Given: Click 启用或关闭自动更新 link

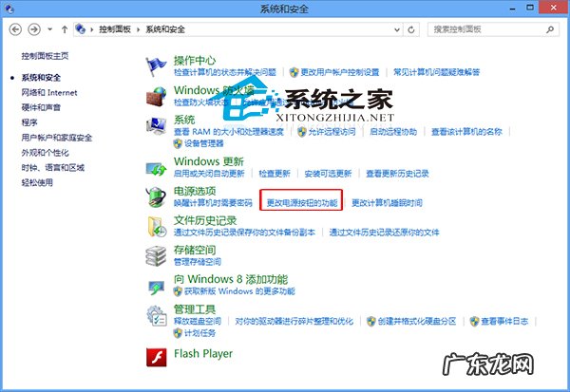Looking at the screenshot, I should 209,174.
